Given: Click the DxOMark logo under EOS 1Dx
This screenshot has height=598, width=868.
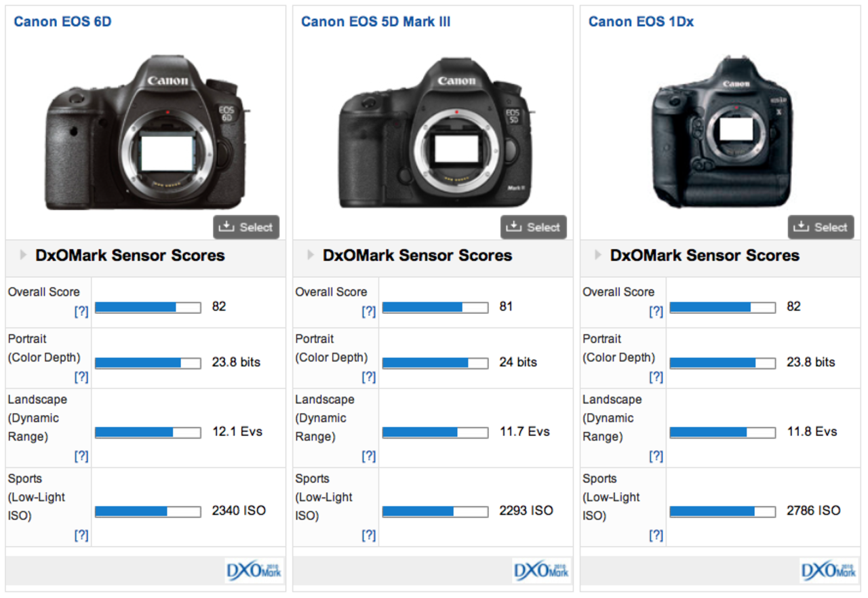Looking at the screenshot, I should 829,570.
